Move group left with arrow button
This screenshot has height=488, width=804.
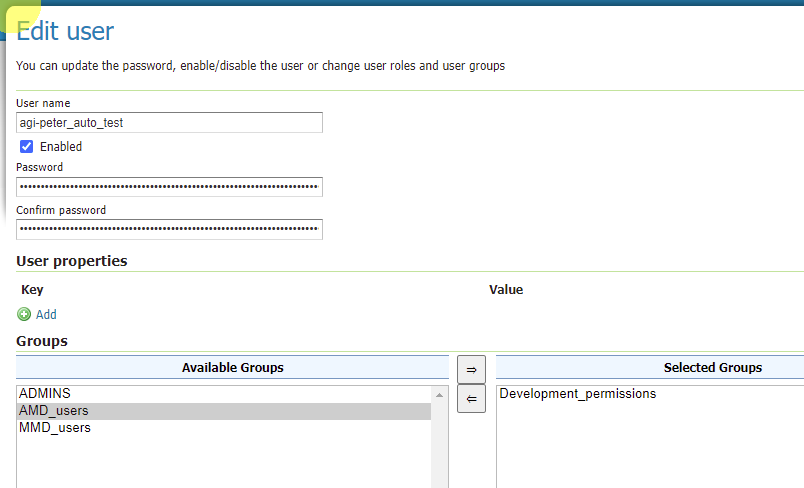tap(471, 399)
